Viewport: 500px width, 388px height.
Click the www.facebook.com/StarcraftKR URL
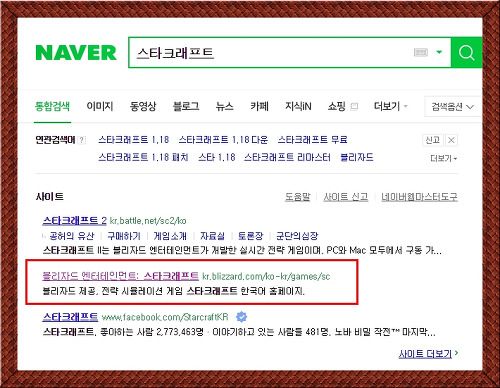[x=165, y=317]
